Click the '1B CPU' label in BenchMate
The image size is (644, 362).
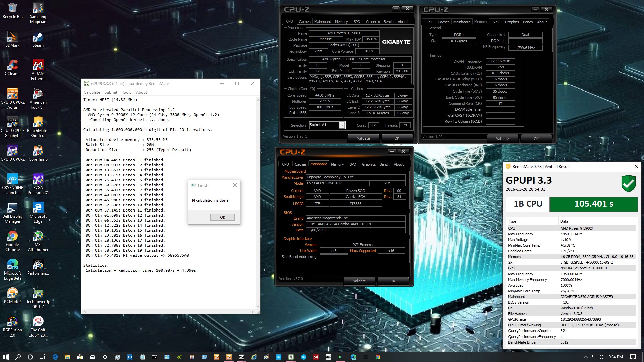pos(528,204)
